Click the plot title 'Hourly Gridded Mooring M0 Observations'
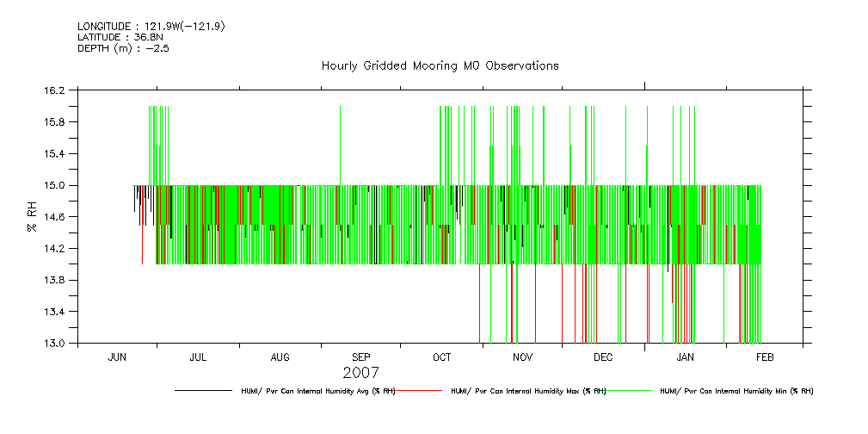The image size is (868, 434). (x=440, y=65)
